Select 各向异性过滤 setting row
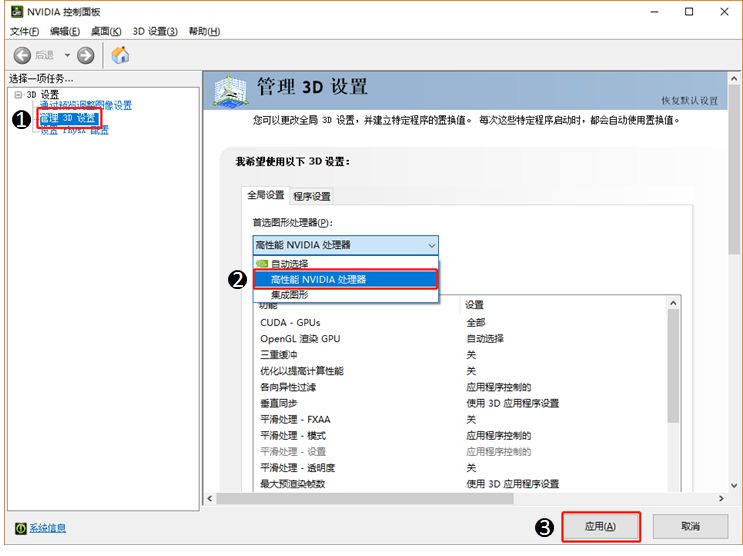 pyautogui.click(x=460, y=387)
